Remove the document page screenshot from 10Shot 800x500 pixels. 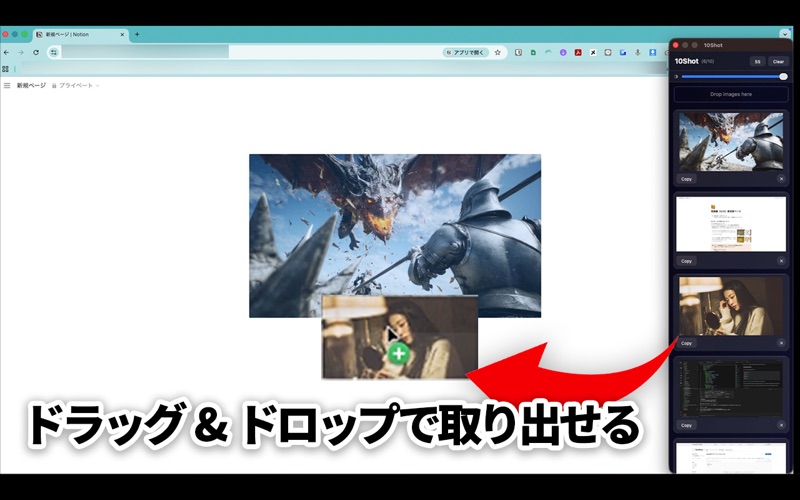[x=781, y=261]
